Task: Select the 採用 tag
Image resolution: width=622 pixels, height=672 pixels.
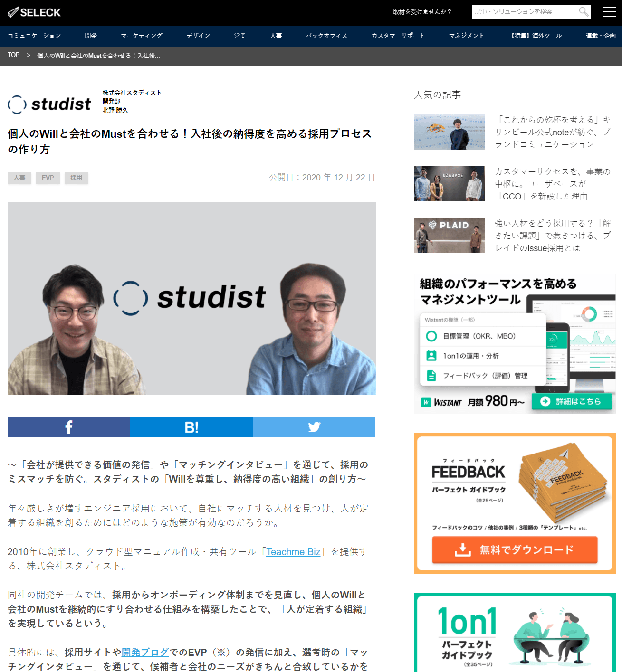Action: click(x=76, y=178)
